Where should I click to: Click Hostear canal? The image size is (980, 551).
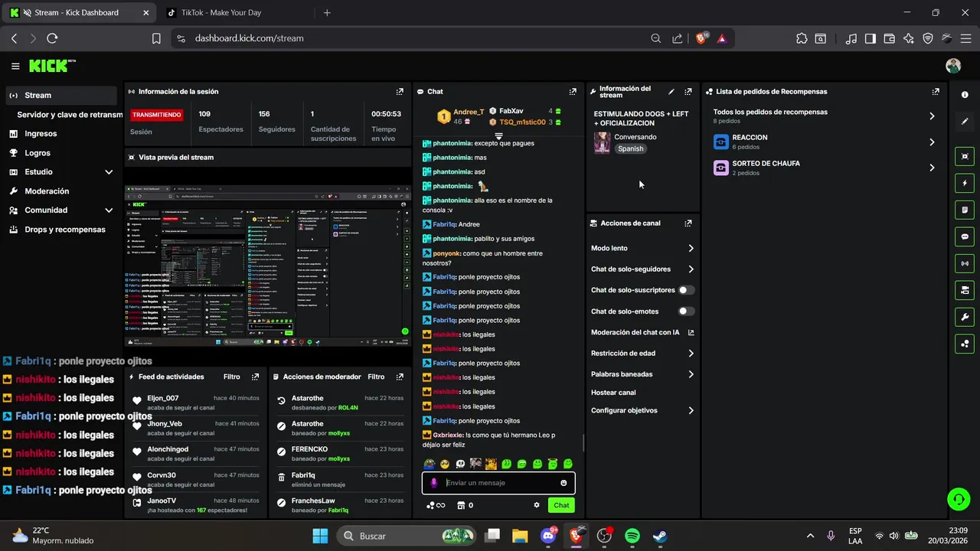[613, 393]
